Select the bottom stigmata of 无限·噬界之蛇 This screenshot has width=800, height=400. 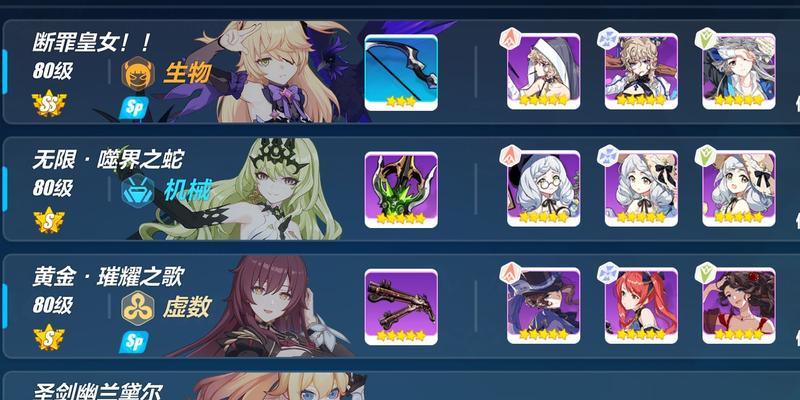coord(739,188)
